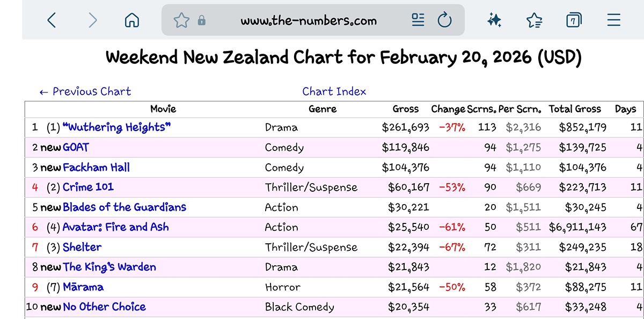The image size is (644, 319).
Task: Open reader view icon in address bar
Action: 418,20
